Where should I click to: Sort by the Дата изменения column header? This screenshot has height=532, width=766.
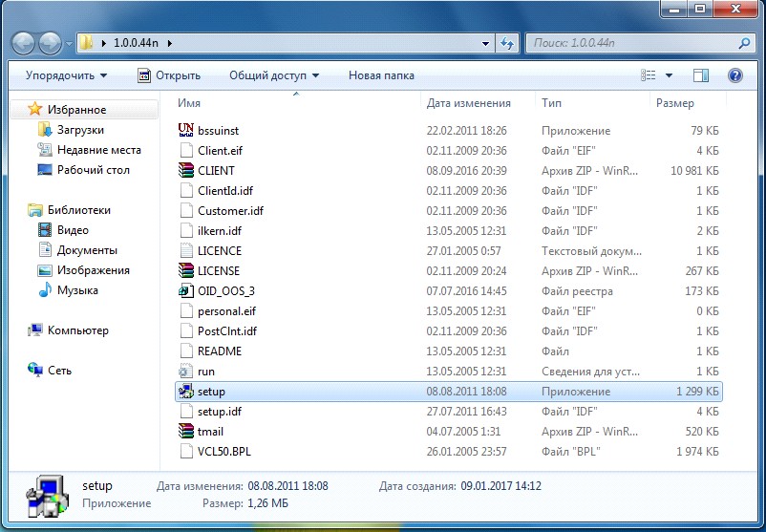pyautogui.click(x=469, y=103)
